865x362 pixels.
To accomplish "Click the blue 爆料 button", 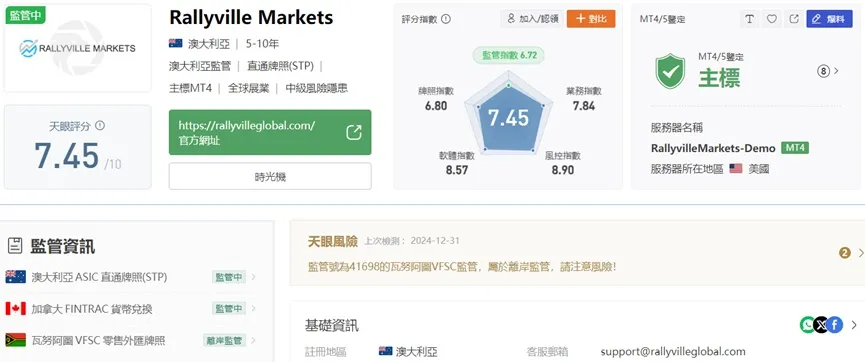I will [x=829, y=19].
